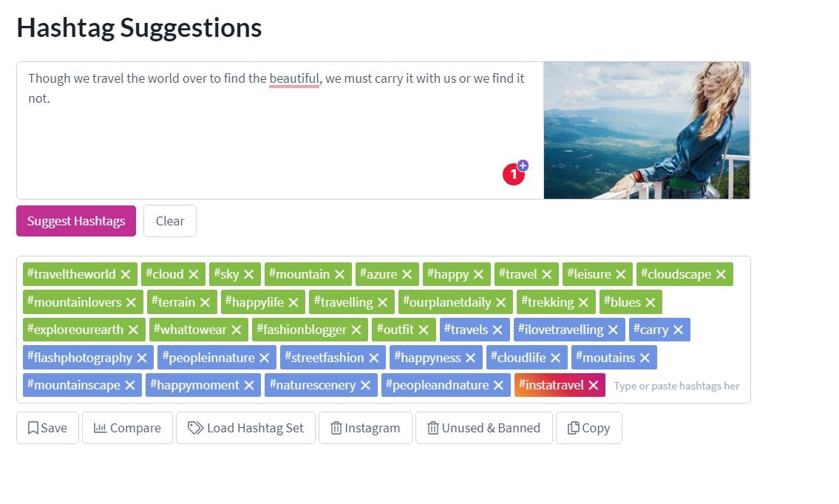
Task: Remove the #traveltheworld hashtag with its X
Action: [x=126, y=274]
